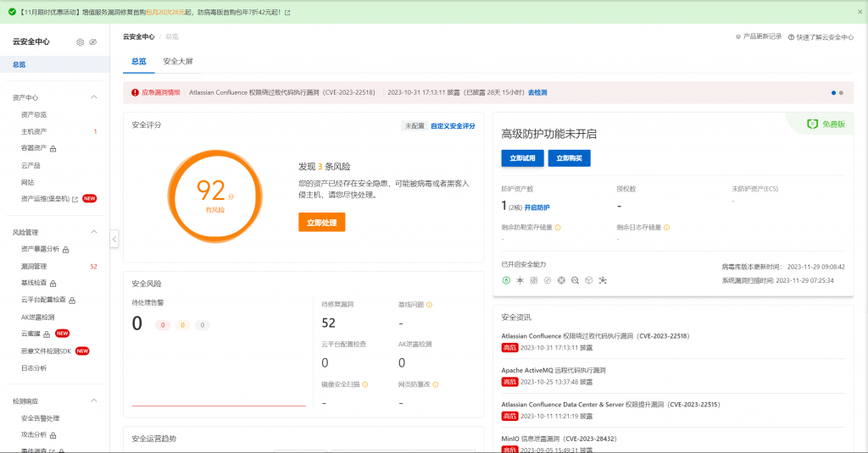Viewport: 868px width, 453px height.
Task: Collapse the 检测响应 sidebar section
Action: point(94,401)
